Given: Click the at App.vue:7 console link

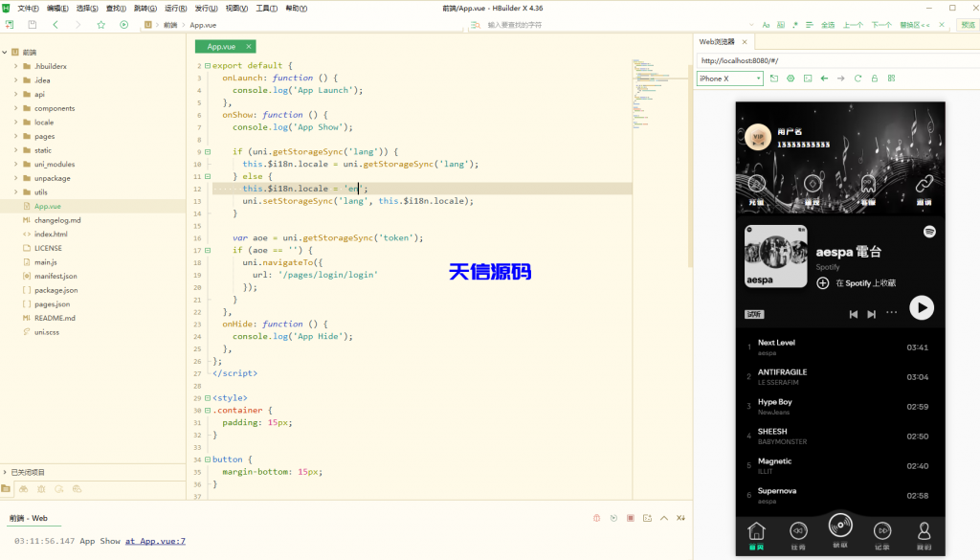Looking at the screenshot, I should [155, 541].
